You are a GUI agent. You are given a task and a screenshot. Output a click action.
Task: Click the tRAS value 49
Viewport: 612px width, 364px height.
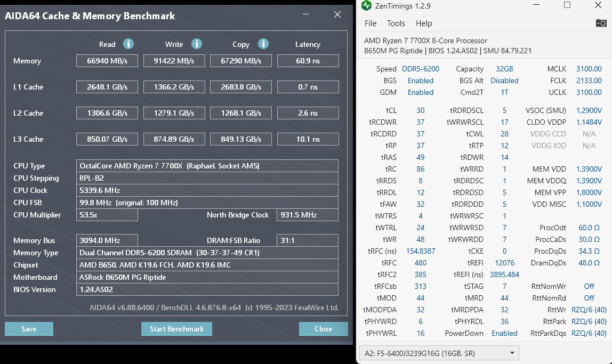pos(421,157)
